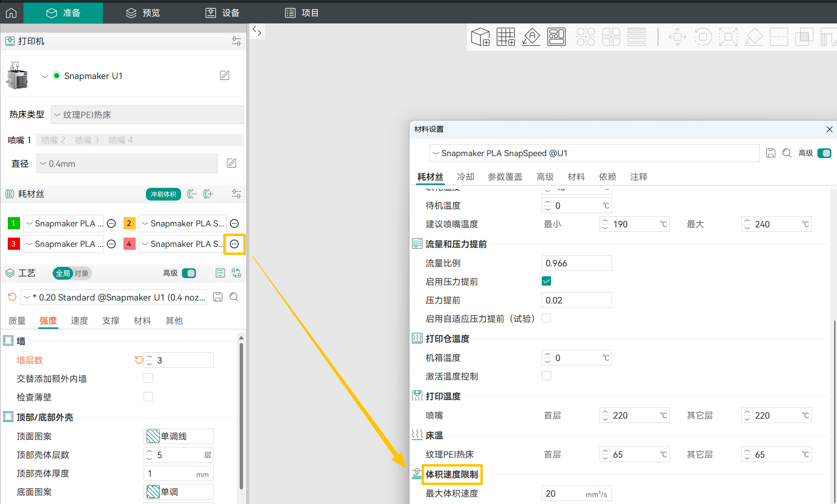The height and width of the screenshot is (504, 837).
Task: Enable adaptive pressure advance checkbox
Action: pos(547,319)
